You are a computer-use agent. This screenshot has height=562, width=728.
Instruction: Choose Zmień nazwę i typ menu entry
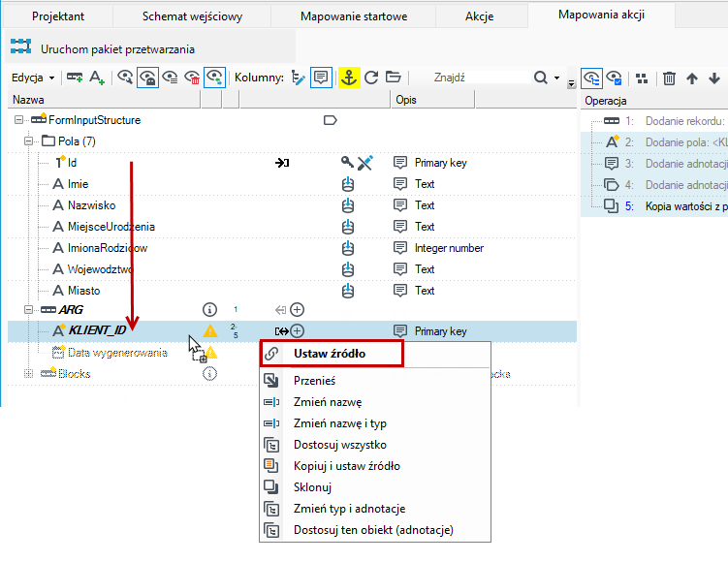coord(375,423)
